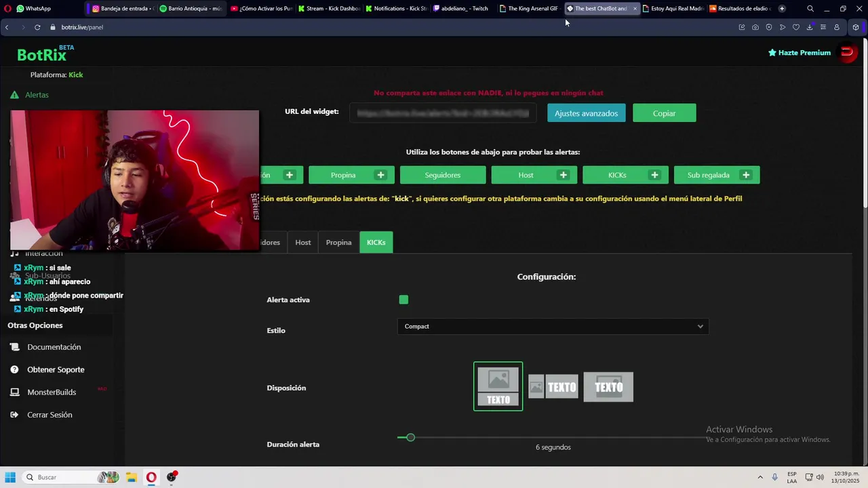Image resolution: width=868 pixels, height=488 pixels.
Task: Close the BotRix ChatBot tab
Action: click(635, 9)
